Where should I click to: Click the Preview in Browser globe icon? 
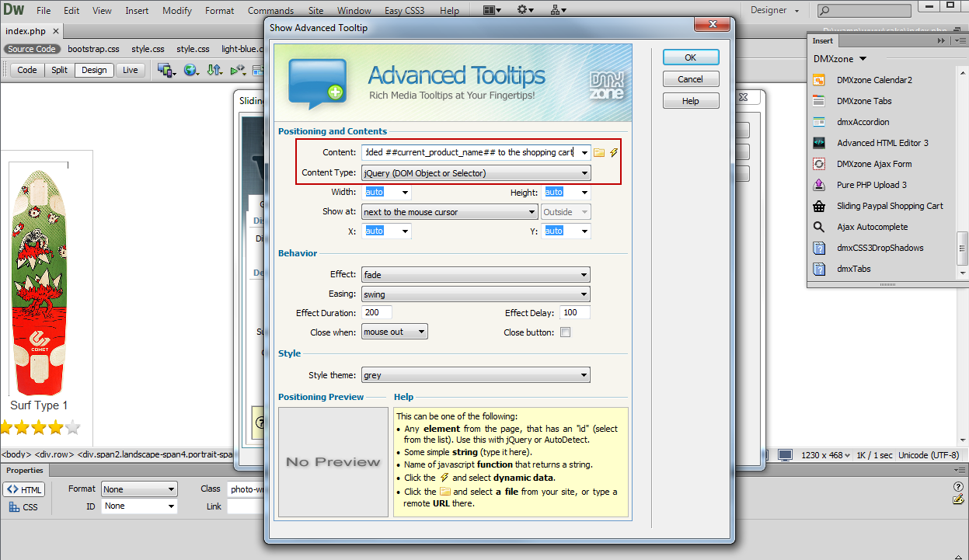pyautogui.click(x=190, y=70)
